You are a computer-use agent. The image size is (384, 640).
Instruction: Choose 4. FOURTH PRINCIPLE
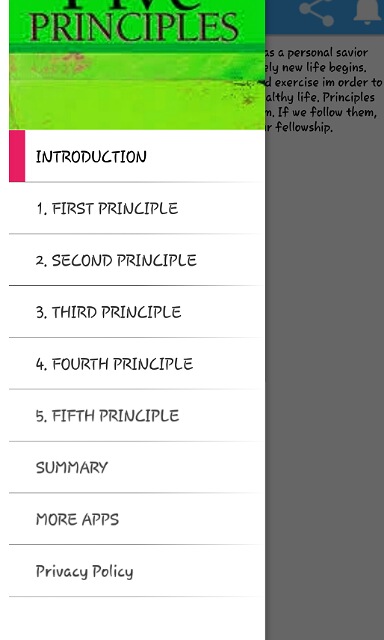click(137, 364)
